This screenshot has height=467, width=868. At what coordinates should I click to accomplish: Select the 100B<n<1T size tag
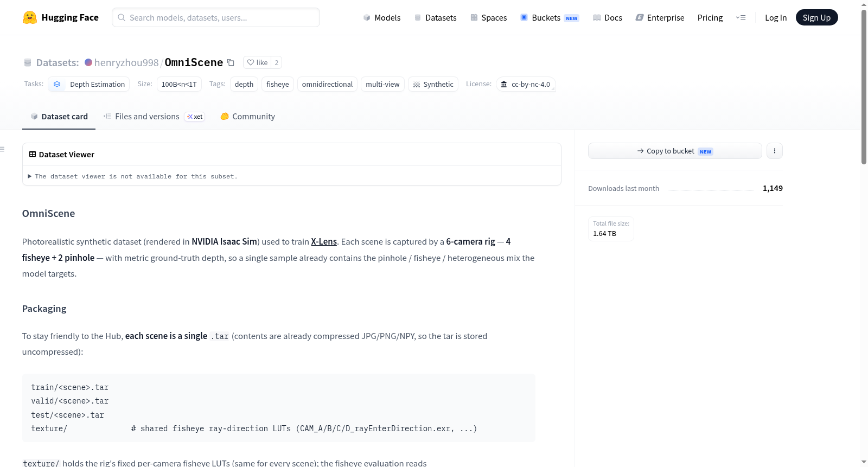pos(179,84)
